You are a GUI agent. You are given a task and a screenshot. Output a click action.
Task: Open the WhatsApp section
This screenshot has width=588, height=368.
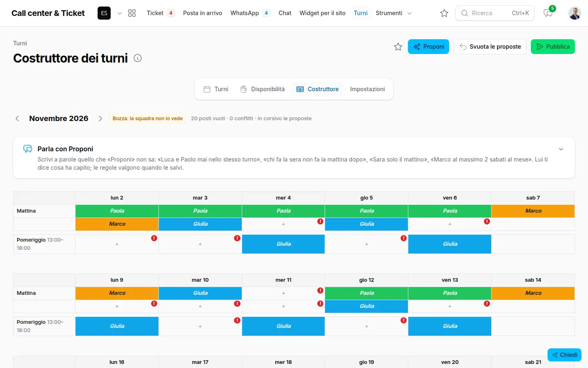pyautogui.click(x=250, y=13)
